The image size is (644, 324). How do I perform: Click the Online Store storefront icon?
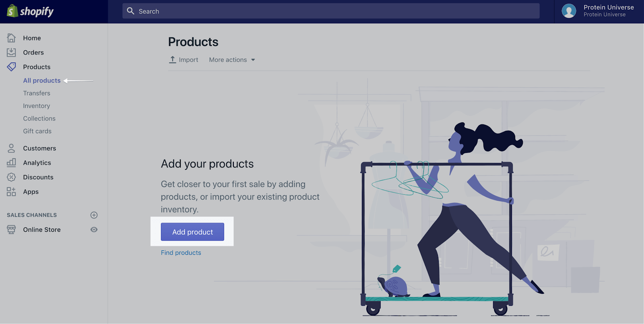click(x=11, y=229)
